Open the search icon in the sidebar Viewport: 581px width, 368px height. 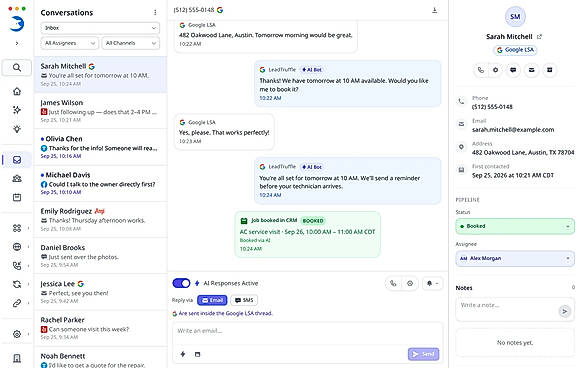tap(17, 67)
